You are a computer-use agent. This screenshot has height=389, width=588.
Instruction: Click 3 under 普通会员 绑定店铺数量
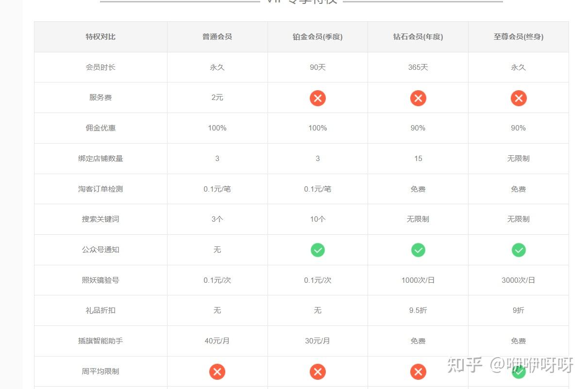click(x=217, y=159)
